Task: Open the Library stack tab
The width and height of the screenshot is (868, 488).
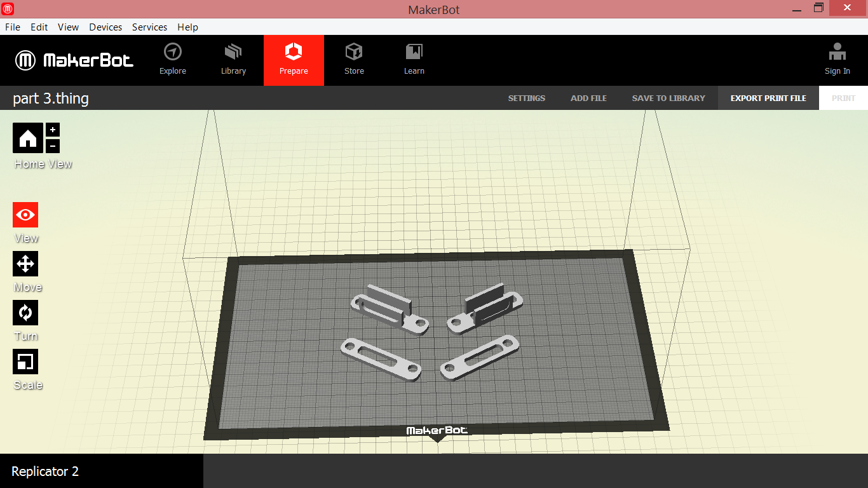Action: click(233, 60)
